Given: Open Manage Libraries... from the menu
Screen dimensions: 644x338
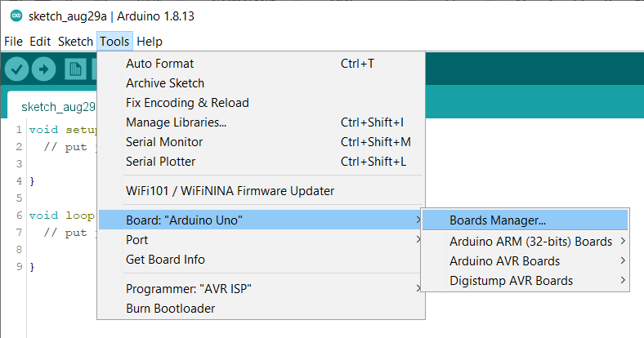Looking at the screenshot, I should tap(176, 122).
